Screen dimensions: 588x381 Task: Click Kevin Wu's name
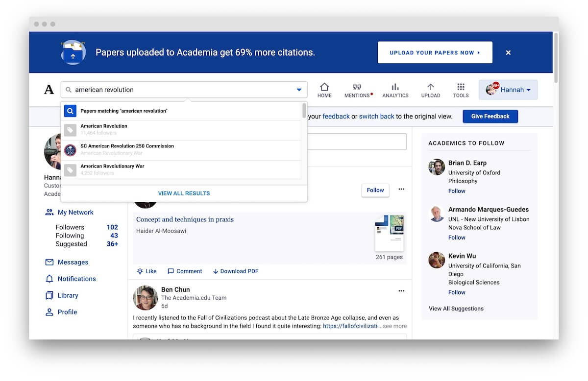tap(462, 256)
